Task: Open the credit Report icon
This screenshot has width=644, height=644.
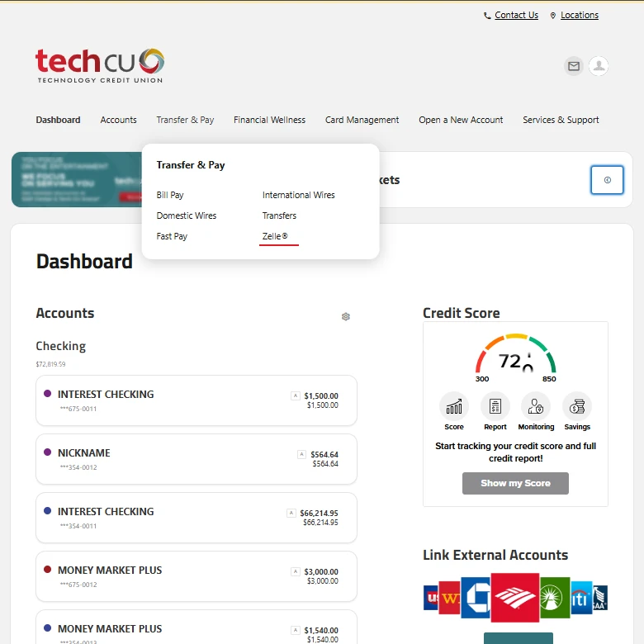Action: point(495,406)
